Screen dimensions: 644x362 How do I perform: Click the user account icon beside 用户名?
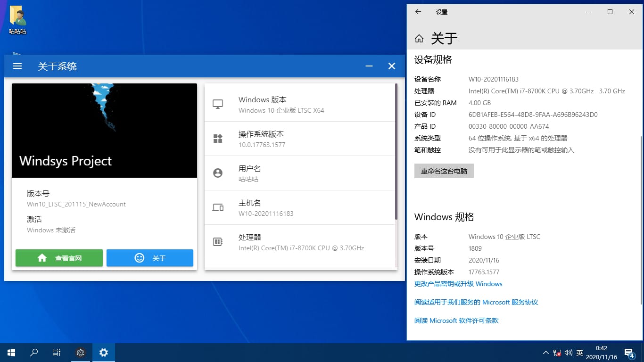[218, 173]
